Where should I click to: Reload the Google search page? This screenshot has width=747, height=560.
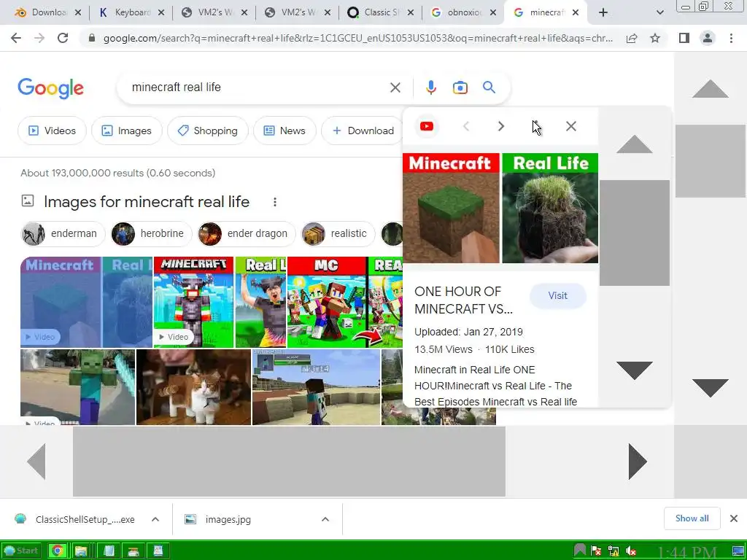tap(63, 38)
